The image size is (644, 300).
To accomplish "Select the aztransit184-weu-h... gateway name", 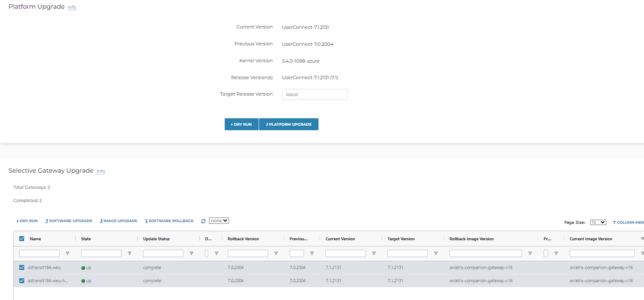I will tap(48, 281).
